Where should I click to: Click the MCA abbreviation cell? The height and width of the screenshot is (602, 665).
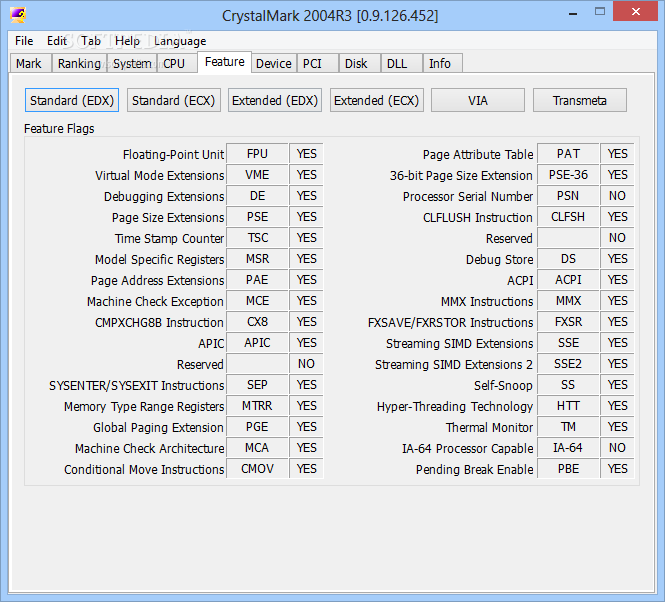click(x=257, y=448)
